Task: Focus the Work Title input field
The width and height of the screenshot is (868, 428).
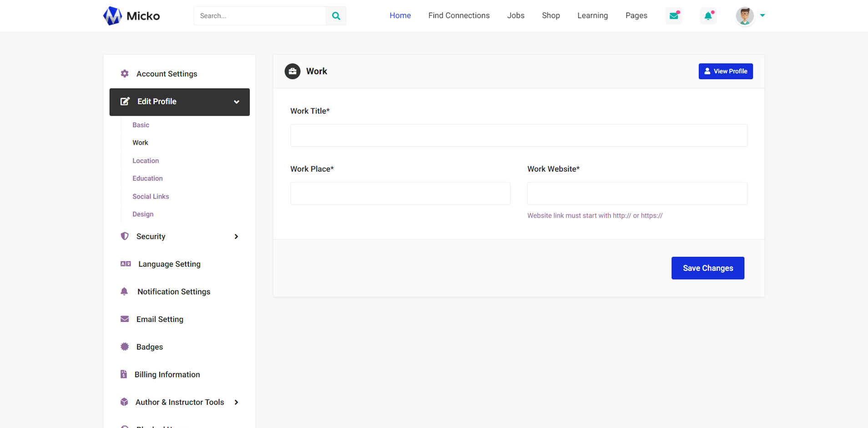Action: pos(519,136)
